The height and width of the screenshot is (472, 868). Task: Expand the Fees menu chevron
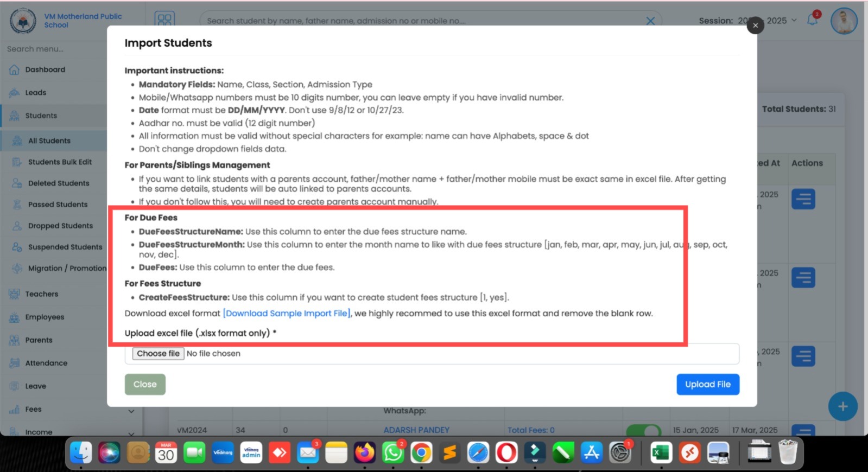tap(131, 411)
